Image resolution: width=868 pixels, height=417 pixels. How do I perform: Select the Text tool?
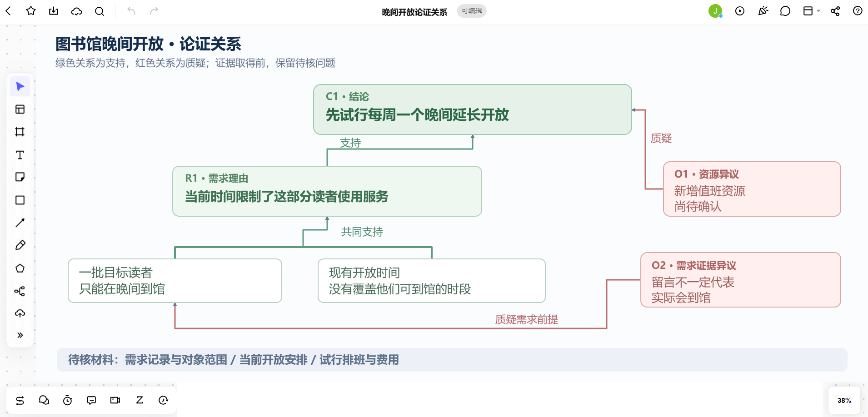pyautogui.click(x=20, y=155)
